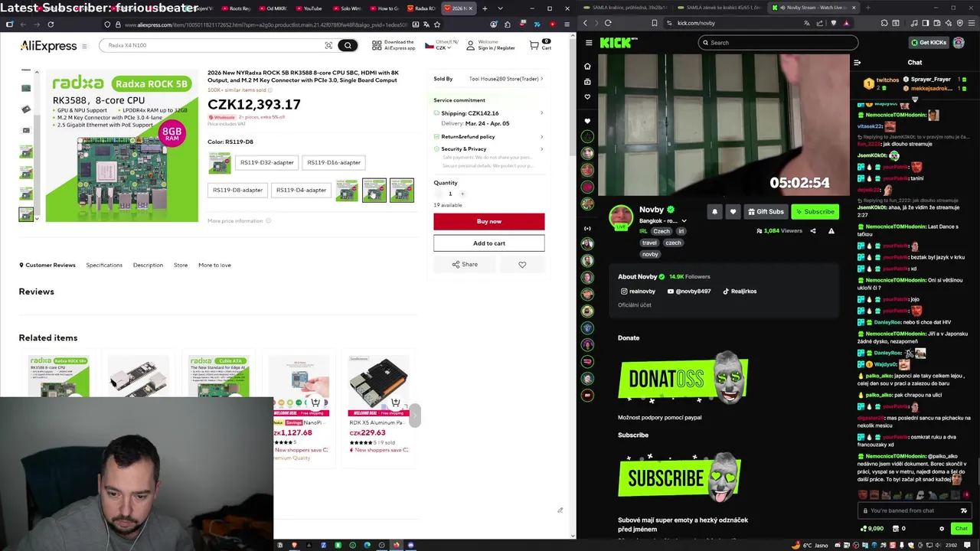Screen dimensions: 980x551
Task: Open Kick sidebar Browse icon
Action: click(x=587, y=81)
